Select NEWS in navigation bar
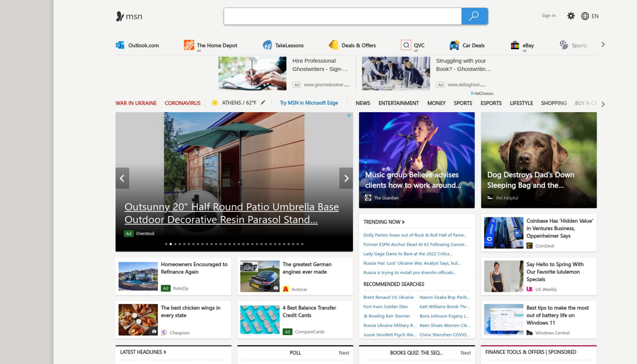637x364 pixels. pyautogui.click(x=363, y=103)
